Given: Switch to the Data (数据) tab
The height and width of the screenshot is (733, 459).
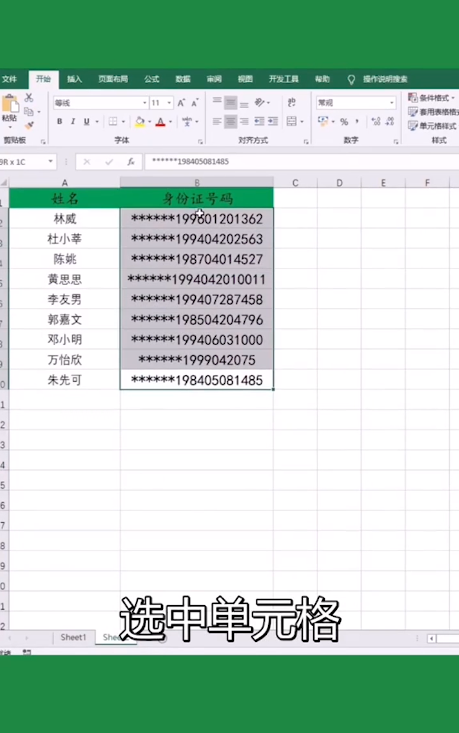Looking at the screenshot, I should pyautogui.click(x=183, y=79).
